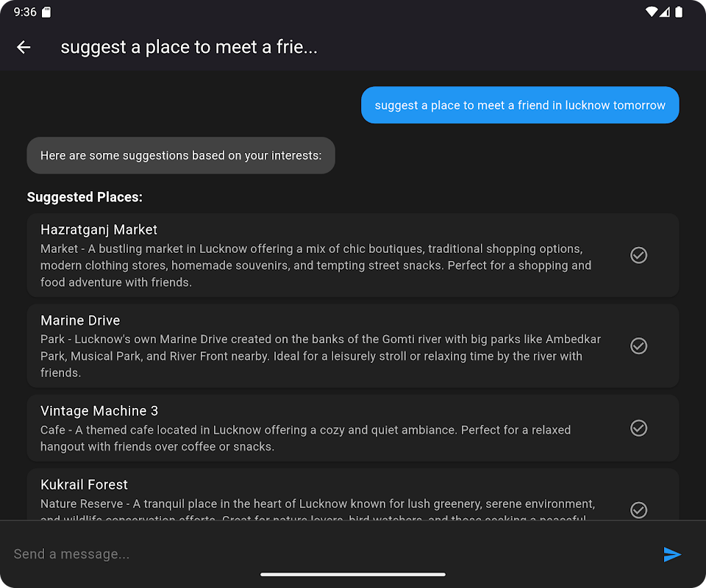Select the Vintage Machine 3 cafe title
The height and width of the screenshot is (588, 706).
click(99, 411)
